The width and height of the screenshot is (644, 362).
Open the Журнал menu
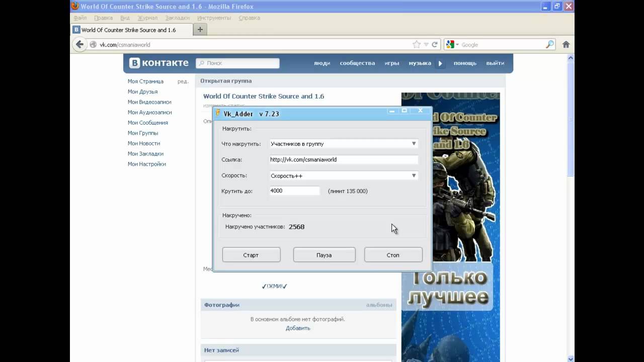[x=147, y=18]
